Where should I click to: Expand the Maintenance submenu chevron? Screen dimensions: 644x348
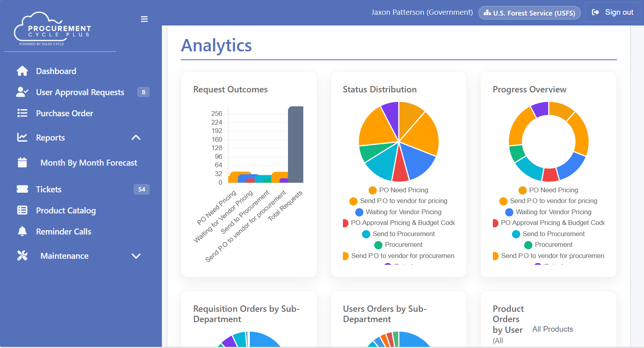[x=136, y=256]
